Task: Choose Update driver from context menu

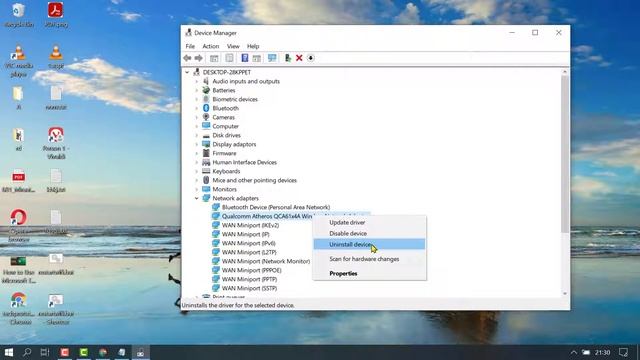Action: (x=369, y=222)
